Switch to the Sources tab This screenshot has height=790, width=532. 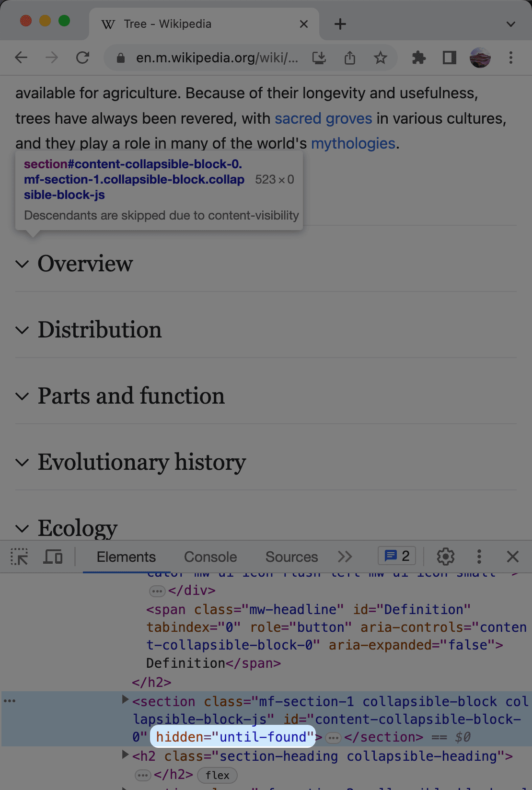(291, 557)
